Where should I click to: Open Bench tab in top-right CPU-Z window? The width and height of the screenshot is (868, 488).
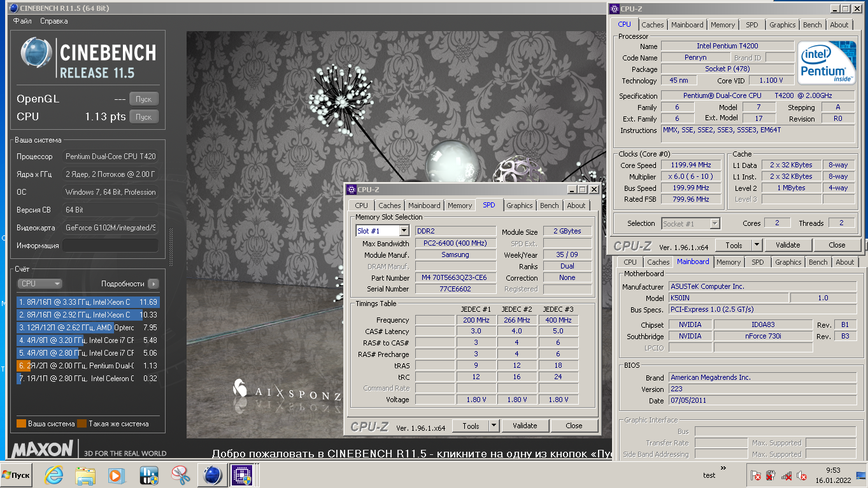point(813,25)
